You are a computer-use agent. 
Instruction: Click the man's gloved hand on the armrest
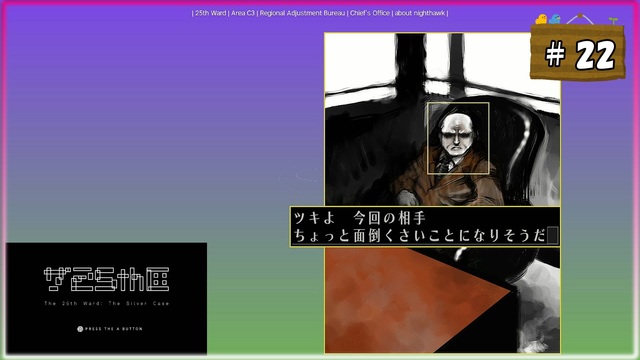407,198
